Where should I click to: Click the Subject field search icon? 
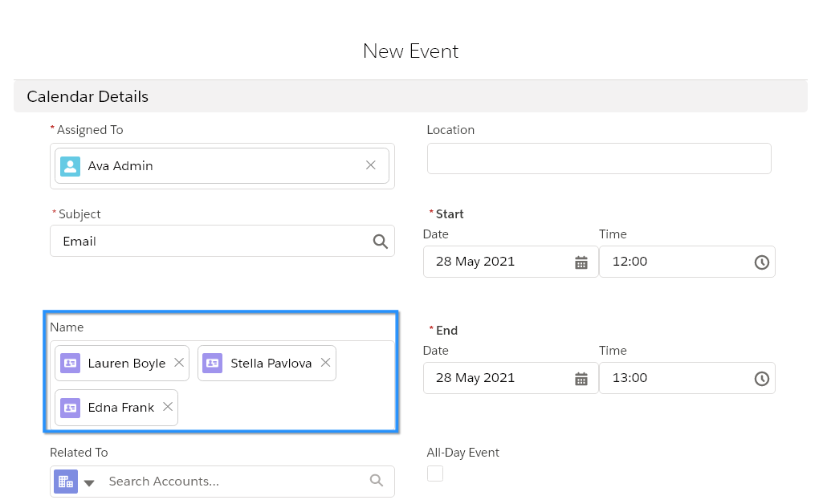(x=380, y=241)
